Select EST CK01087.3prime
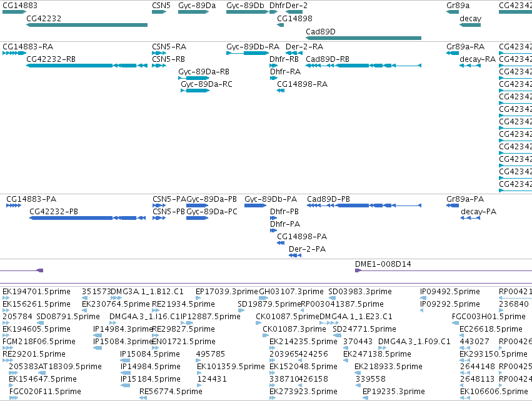This screenshot has width=532, height=401. 294,329
